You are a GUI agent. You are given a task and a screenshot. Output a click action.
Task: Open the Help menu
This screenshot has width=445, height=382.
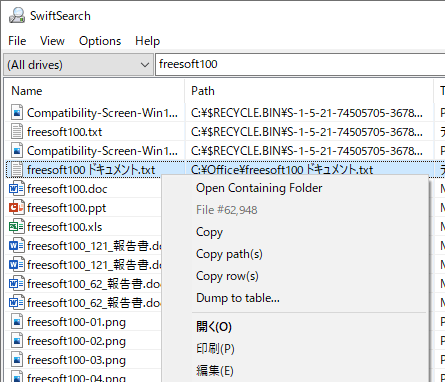click(x=148, y=41)
